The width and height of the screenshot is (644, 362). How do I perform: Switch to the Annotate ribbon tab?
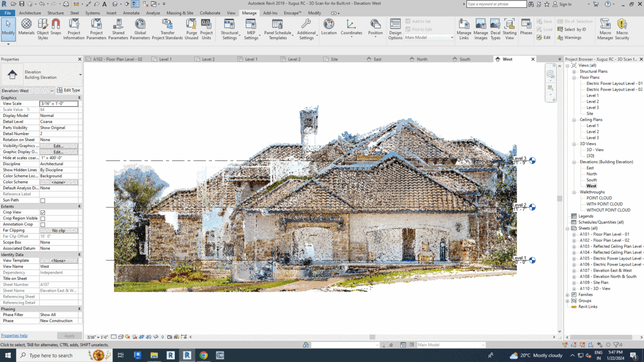(x=131, y=13)
